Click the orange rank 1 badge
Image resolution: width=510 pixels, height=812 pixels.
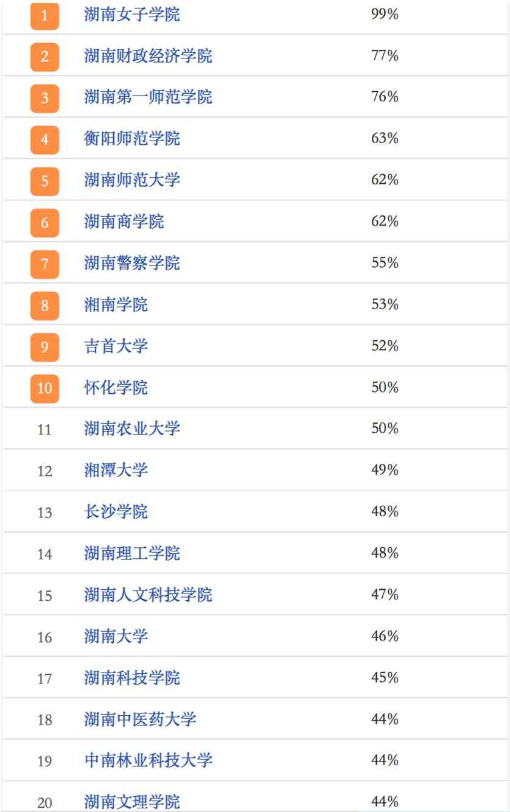44,15
